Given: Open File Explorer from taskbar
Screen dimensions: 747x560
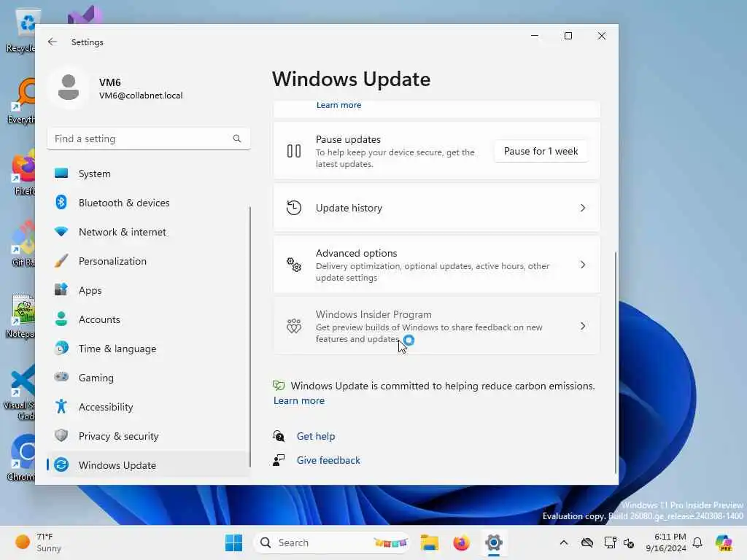Looking at the screenshot, I should 429,542.
